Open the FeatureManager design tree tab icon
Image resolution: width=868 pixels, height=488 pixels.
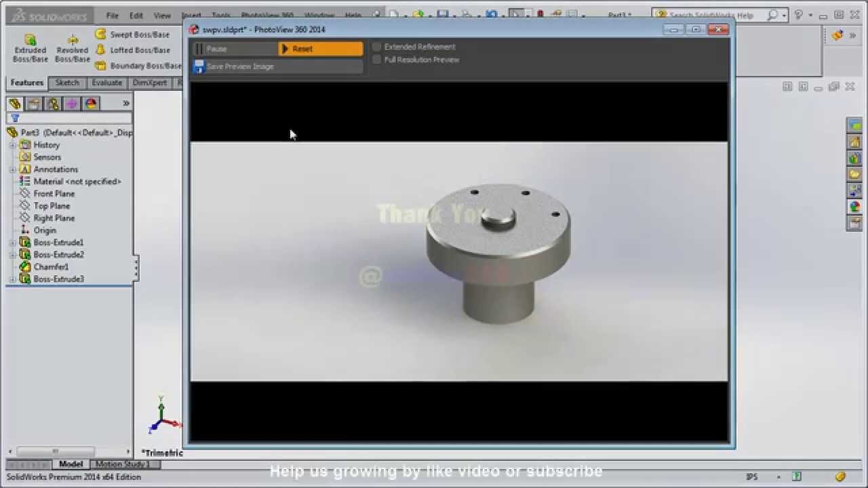(15, 104)
